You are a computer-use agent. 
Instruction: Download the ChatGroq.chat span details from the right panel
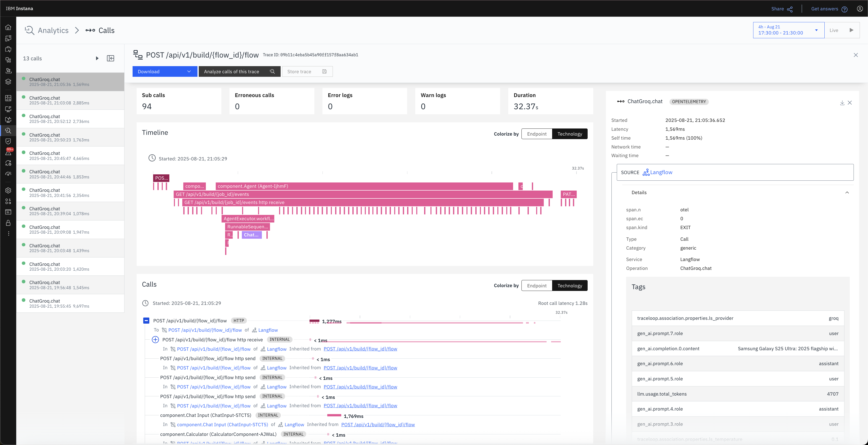tap(842, 103)
